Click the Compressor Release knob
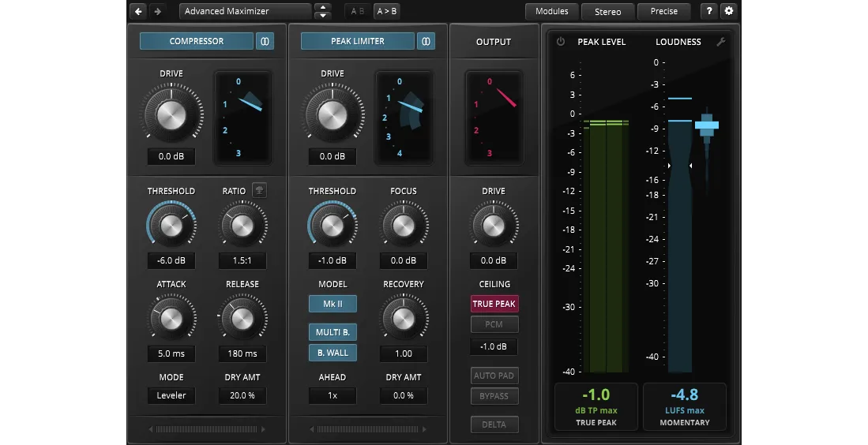868x445 pixels. 242,318
